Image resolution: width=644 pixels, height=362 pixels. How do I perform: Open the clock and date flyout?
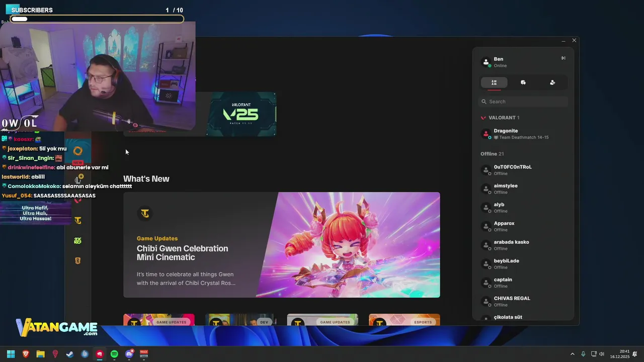point(620,354)
